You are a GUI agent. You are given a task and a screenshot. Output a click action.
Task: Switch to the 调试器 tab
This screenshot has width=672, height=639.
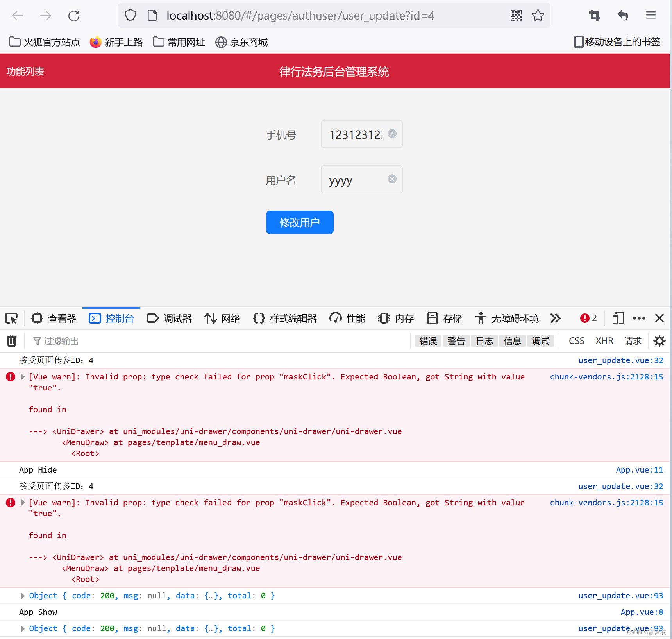pos(169,319)
